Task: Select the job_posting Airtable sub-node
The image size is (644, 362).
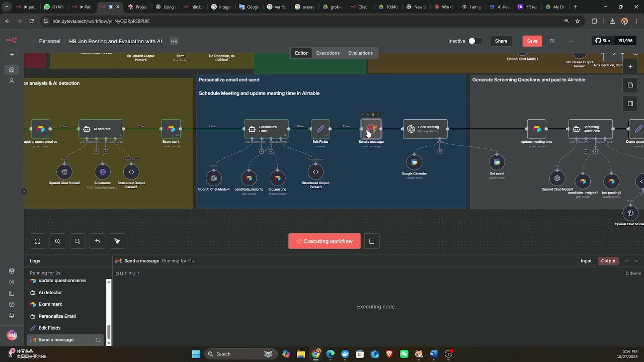Action: pyautogui.click(x=277, y=178)
